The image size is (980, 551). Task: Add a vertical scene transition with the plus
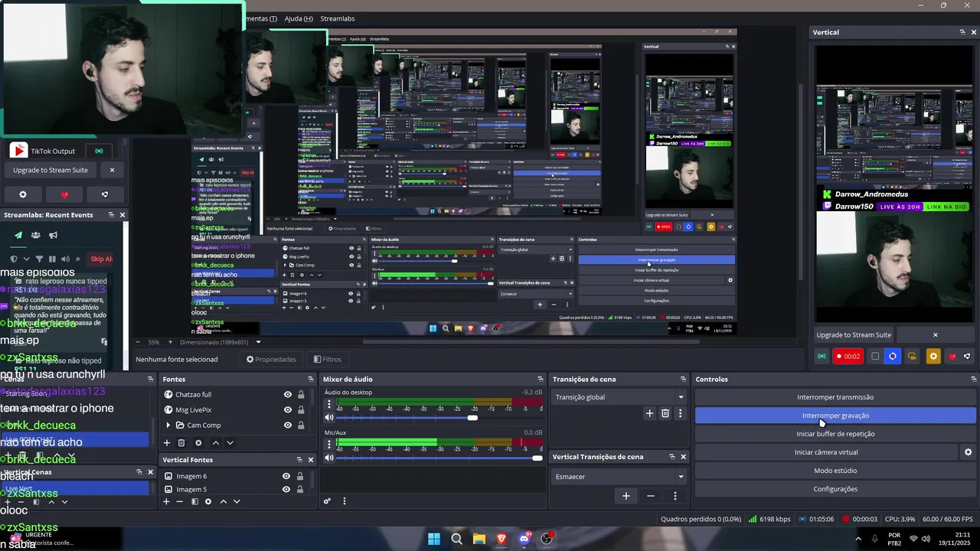coord(626,496)
